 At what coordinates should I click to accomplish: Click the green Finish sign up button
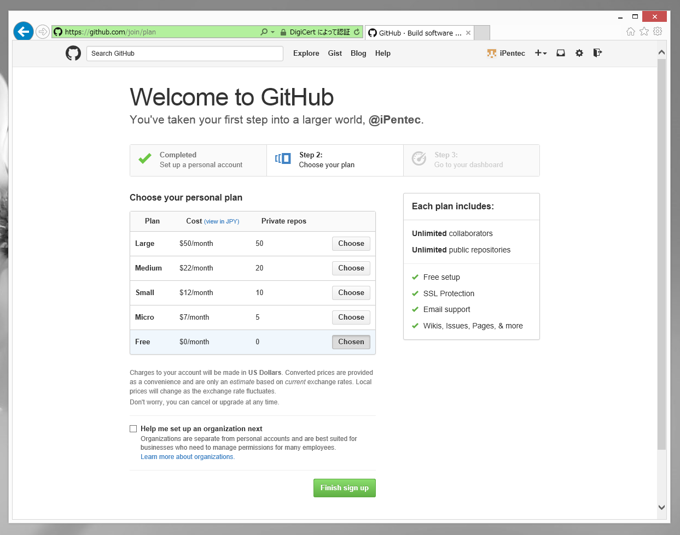pyautogui.click(x=344, y=488)
